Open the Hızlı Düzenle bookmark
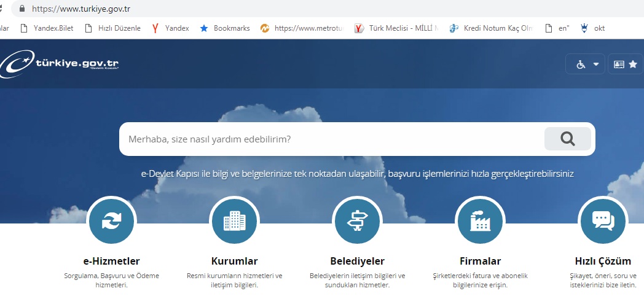This screenshot has height=299, width=644. (112, 28)
